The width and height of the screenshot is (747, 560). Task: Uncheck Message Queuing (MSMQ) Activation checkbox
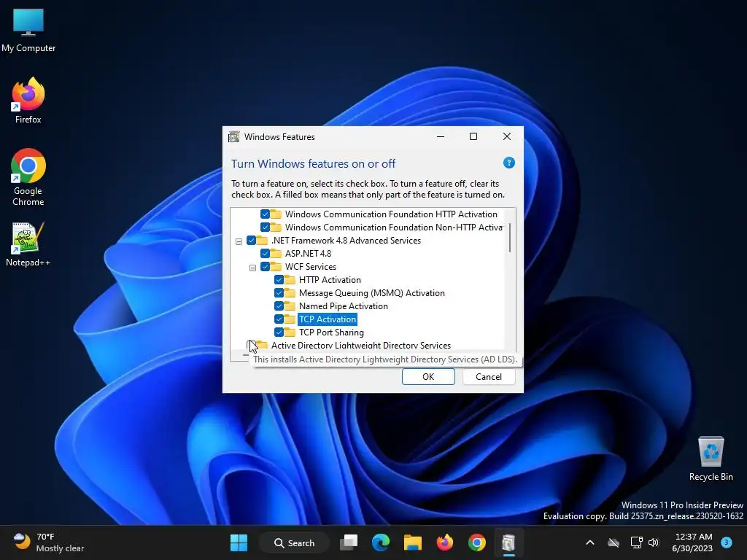coord(279,293)
